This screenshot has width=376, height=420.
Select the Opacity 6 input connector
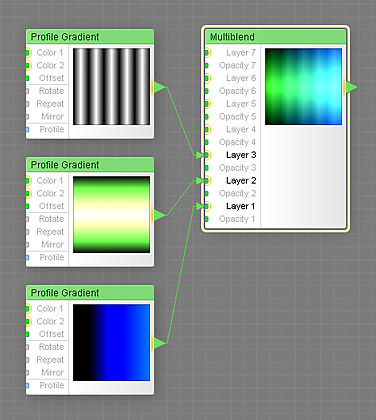(207, 91)
